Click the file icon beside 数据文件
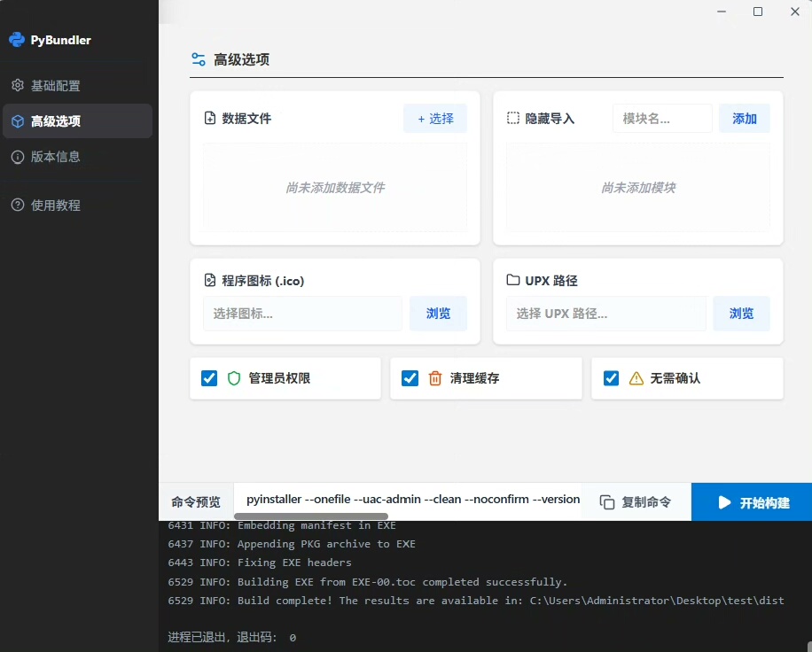Screen dimensions: 812x652 210,118
